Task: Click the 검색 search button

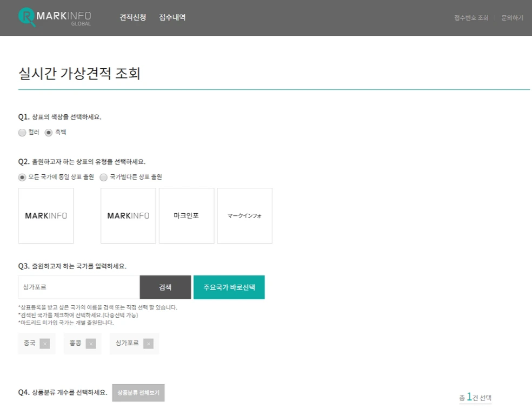Action: [165, 287]
